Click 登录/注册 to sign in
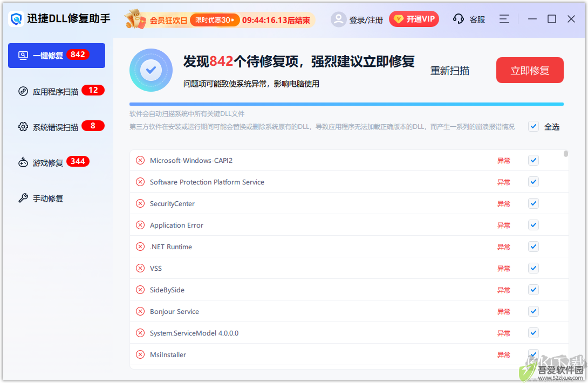The width and height of the screenshot is (588, 383). tap(366, 20)
